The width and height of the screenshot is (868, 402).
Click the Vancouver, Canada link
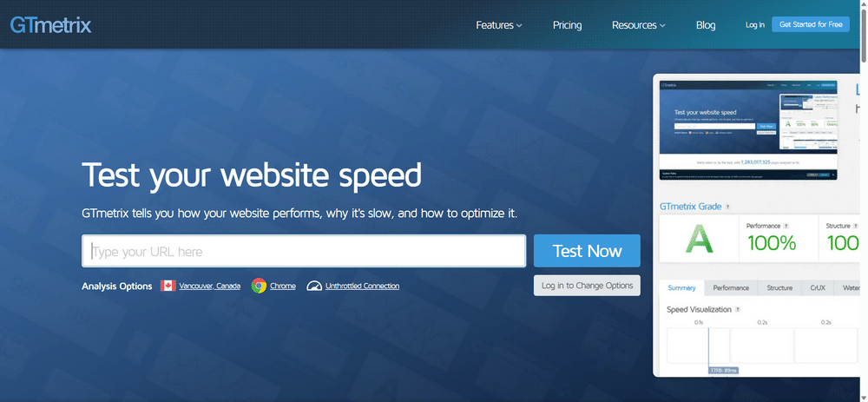pos(210,286)
